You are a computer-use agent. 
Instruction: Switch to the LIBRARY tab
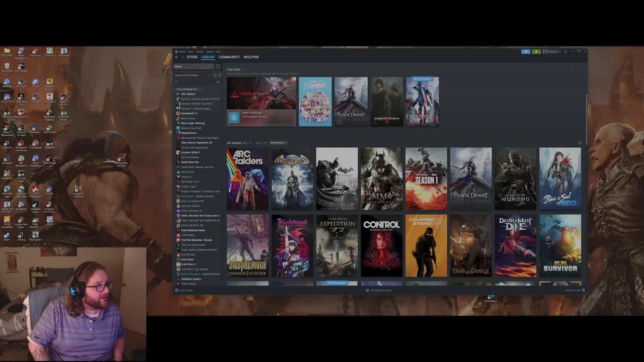(x=208, y=57)
